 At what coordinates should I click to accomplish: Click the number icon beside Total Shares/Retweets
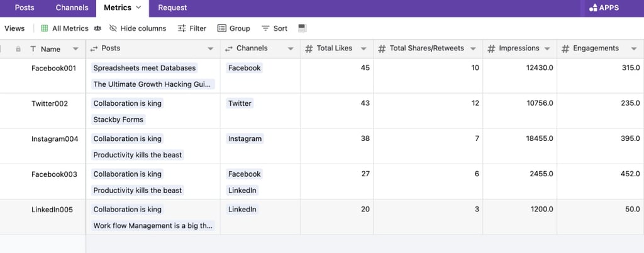tap(382, 49)
